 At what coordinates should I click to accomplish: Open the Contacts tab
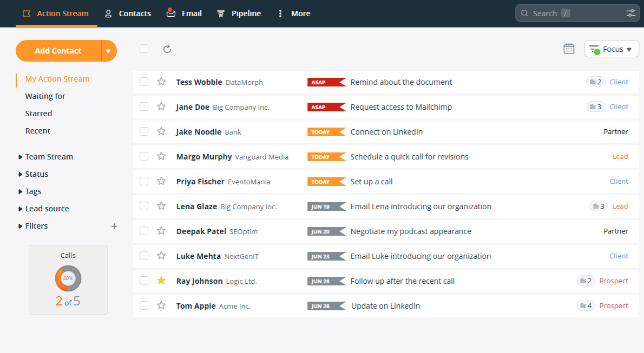coord(128,14)
